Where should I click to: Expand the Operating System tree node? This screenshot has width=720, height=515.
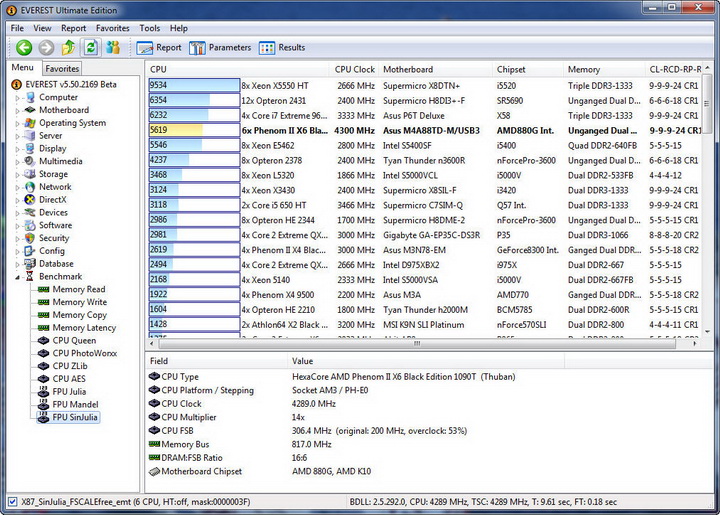17,123
